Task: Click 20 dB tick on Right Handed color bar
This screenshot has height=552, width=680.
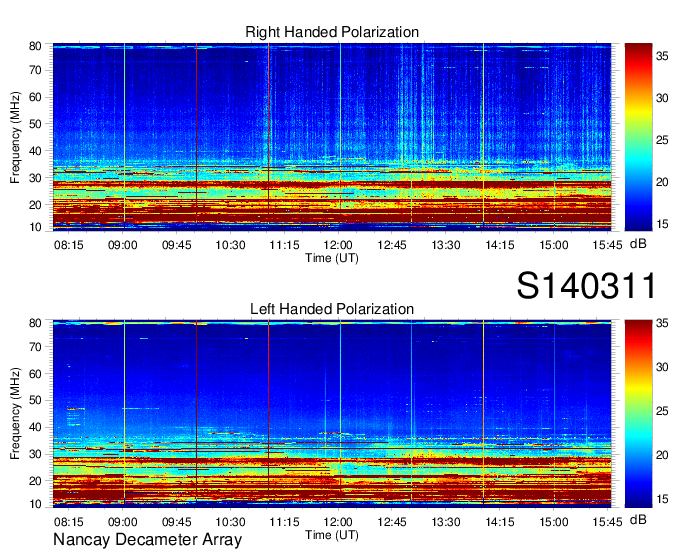Action: (x=662, y=182)
